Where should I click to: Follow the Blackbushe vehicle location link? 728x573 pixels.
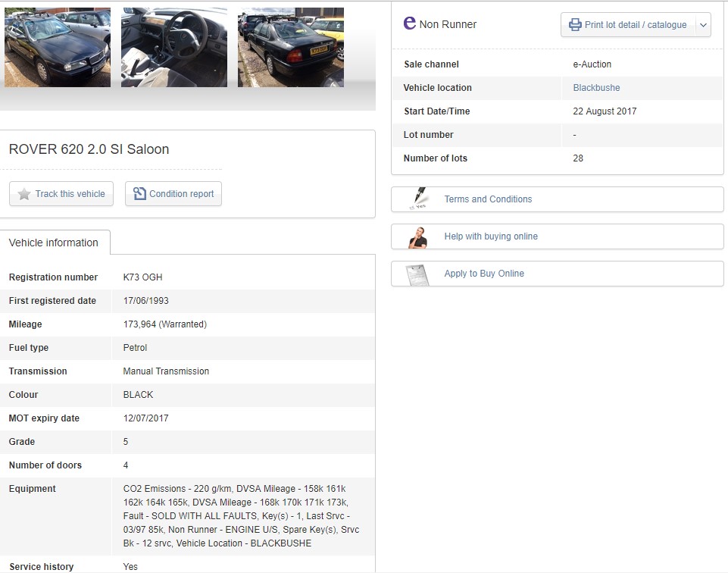click(x=596, y=88)
